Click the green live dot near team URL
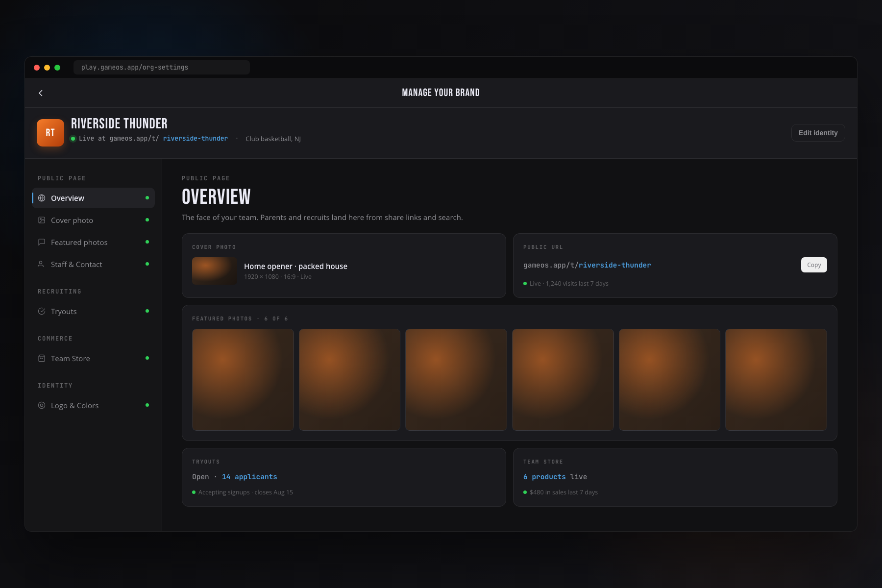The width and height of the screenshot is (882, 588). click(x=73, y=139)
